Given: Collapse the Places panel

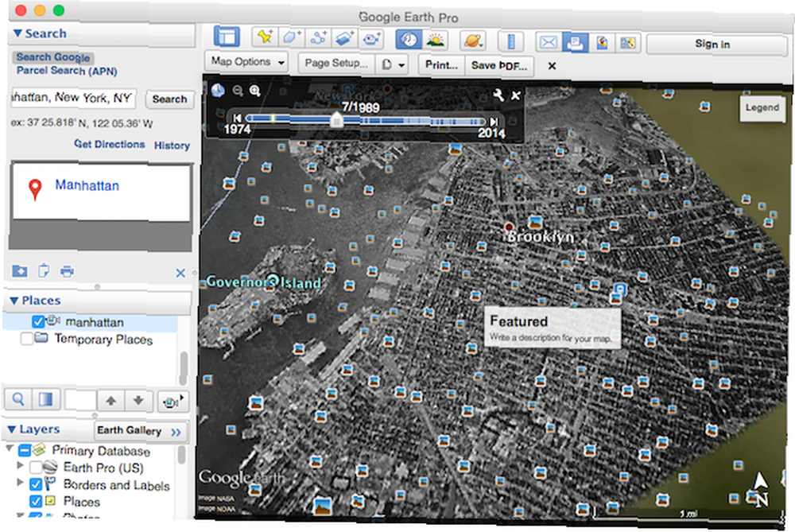Looking at the screenshot, I should [14, 301].
